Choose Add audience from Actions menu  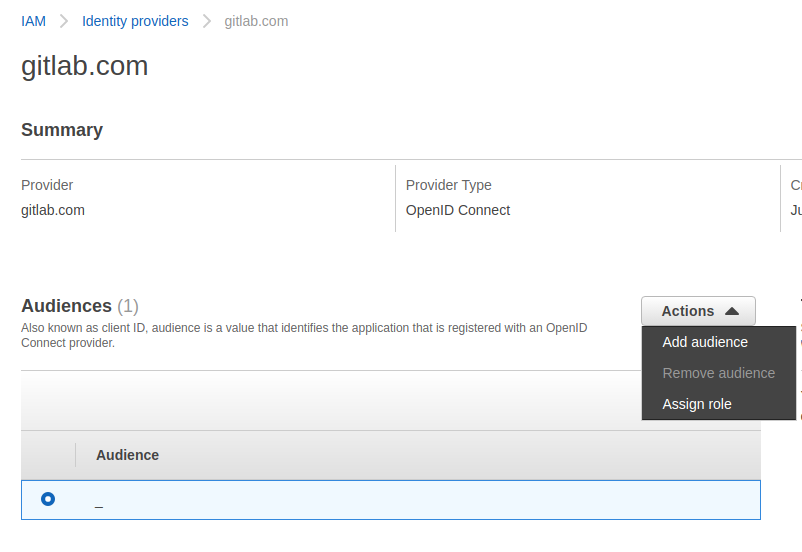[705, 342]
